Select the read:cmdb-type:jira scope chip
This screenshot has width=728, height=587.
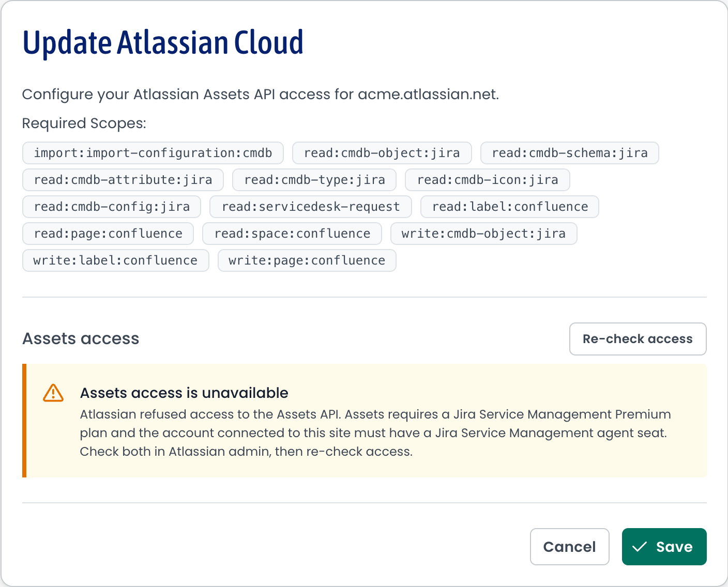(x=314, y=180)
